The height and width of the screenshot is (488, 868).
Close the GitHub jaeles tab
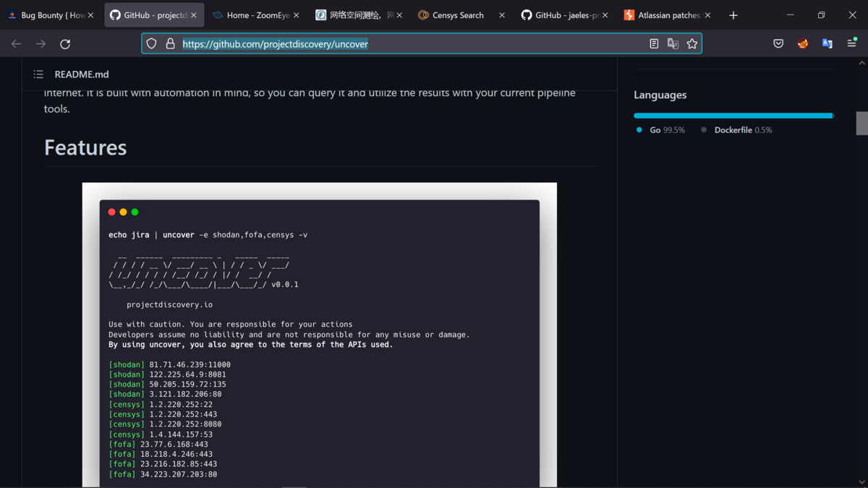[x=605, y=15]
